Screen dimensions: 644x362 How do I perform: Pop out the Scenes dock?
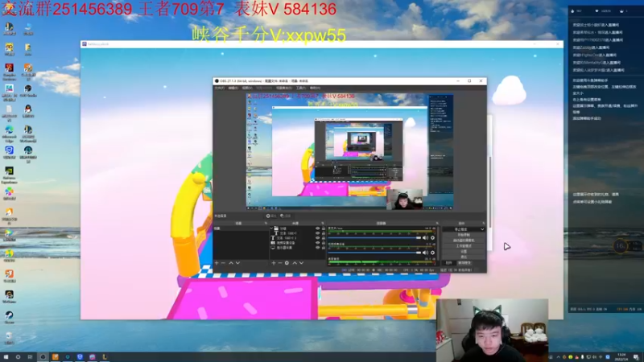266,224
